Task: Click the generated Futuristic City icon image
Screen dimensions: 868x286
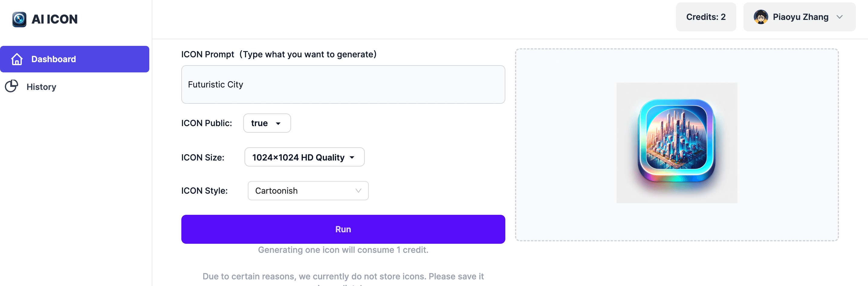Action: click(x=676, y=143)
